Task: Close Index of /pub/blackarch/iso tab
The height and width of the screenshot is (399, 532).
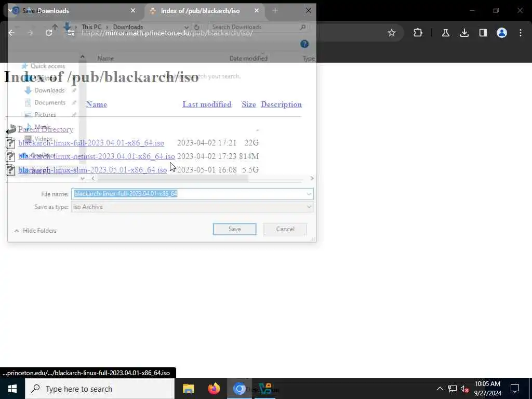Action: (257, 11)
